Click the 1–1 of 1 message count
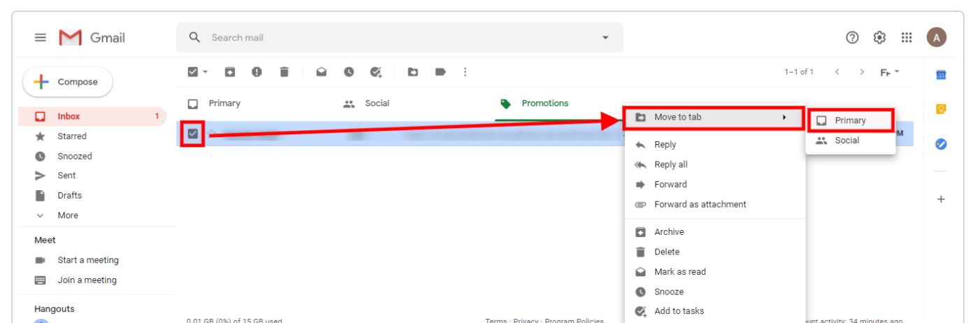The image size is (980, 323). point(799,72)
